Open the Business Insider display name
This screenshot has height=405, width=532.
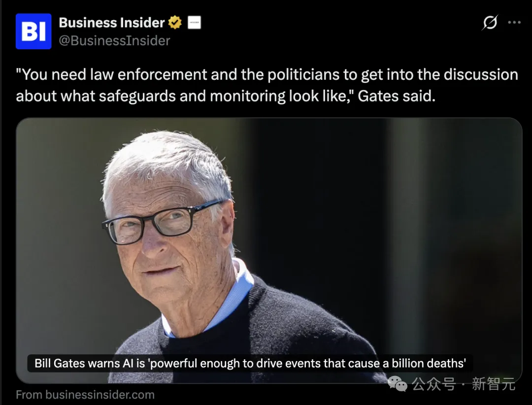click(112, 23)
